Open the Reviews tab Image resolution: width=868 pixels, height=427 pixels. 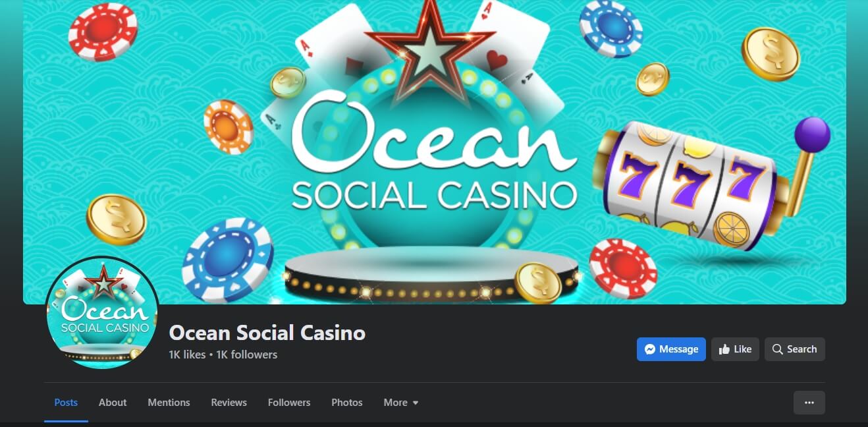pyautogui.click(x=229, y=403)
